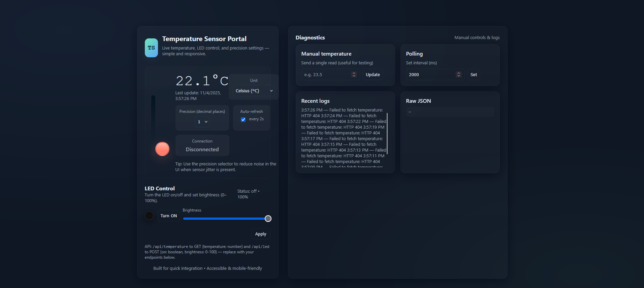Click the 22.1°C temperature readout

click(202, 81)
